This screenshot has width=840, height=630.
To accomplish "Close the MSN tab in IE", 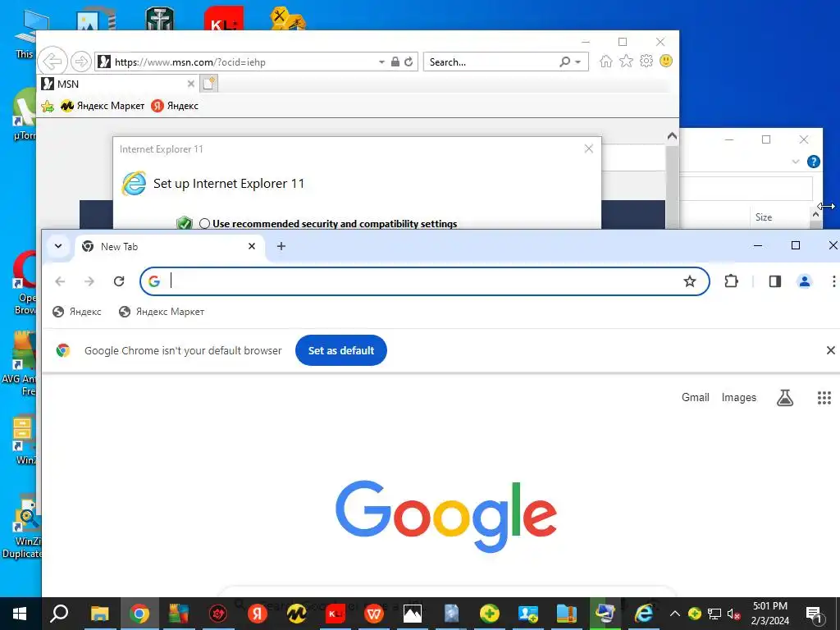I will [190, 84].
